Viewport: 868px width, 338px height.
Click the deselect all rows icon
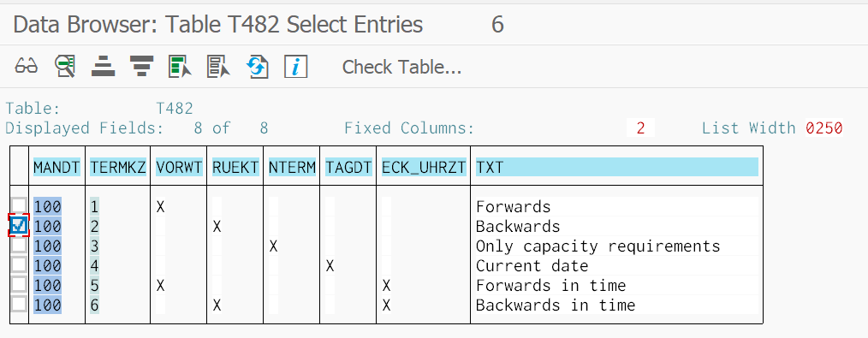coord(218,67)
